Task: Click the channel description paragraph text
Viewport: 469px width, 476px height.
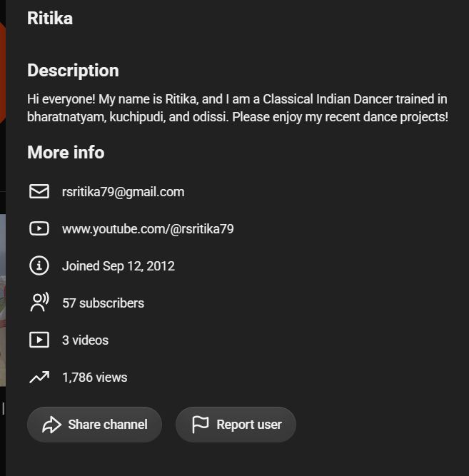Action: [x=238, y=108]
